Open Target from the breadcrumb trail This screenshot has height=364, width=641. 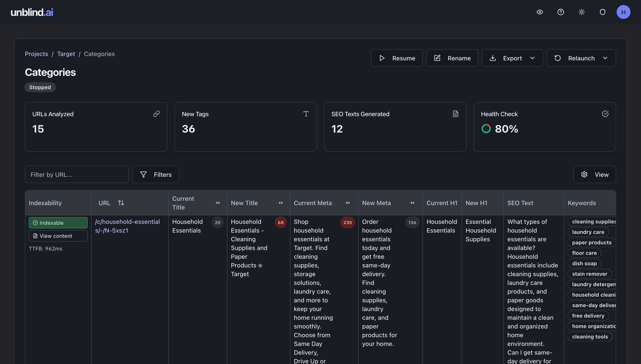point(66,54)
